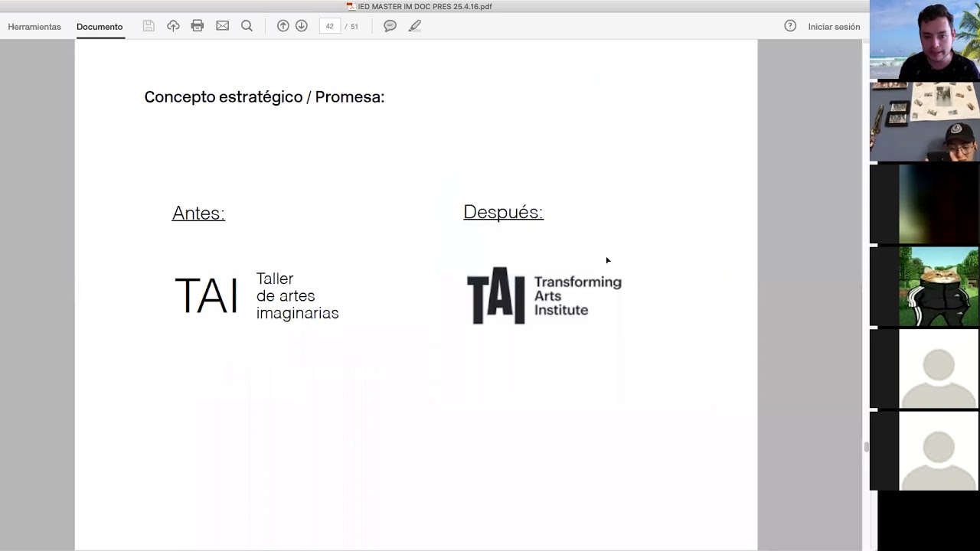Click the upload to cloud icon
Image resolution: width=980 pixels, height=551 pixels.
pos(173,26)
